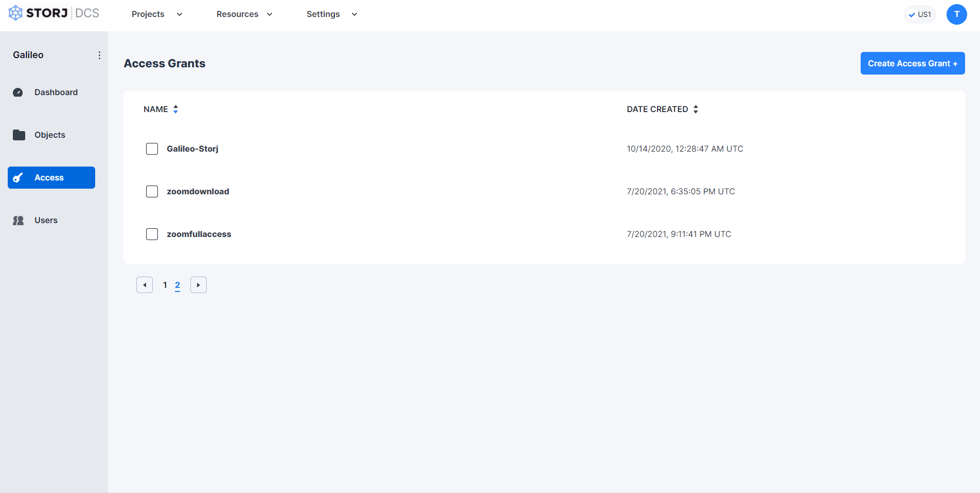Click Create Access Grant + button
This screenshot has width=980, height=493.
point(913,63)
